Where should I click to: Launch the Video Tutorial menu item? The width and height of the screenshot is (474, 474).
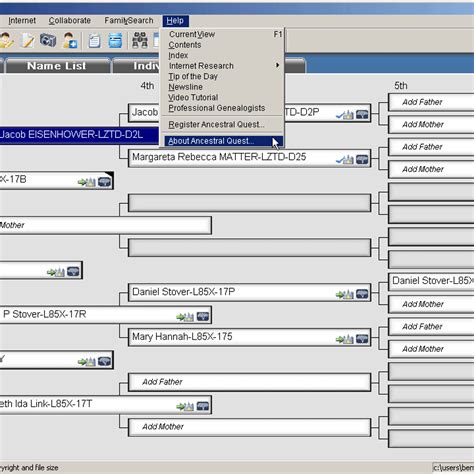pos(223,98)
